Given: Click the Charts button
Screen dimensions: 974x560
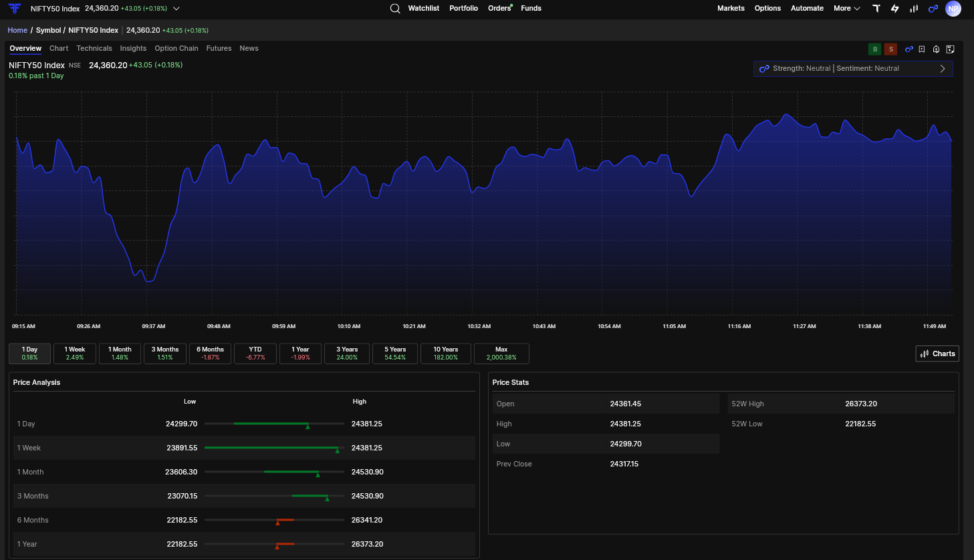Looking at the screenshot, I should [937, 354].
